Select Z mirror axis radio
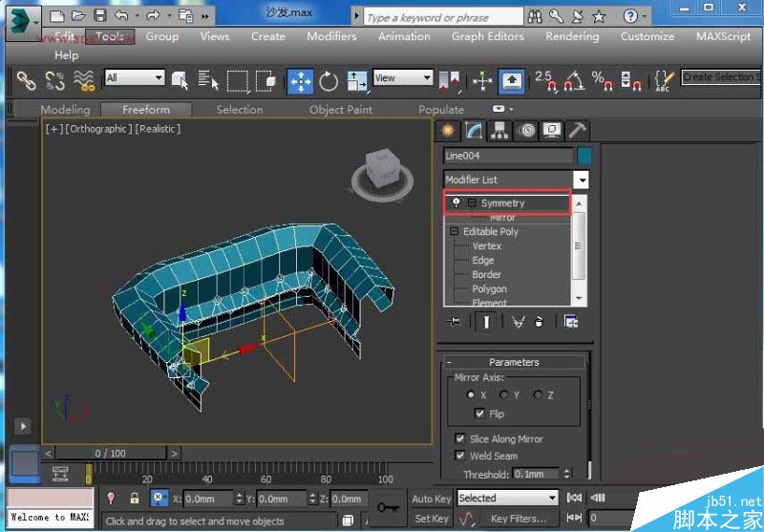 538,394
